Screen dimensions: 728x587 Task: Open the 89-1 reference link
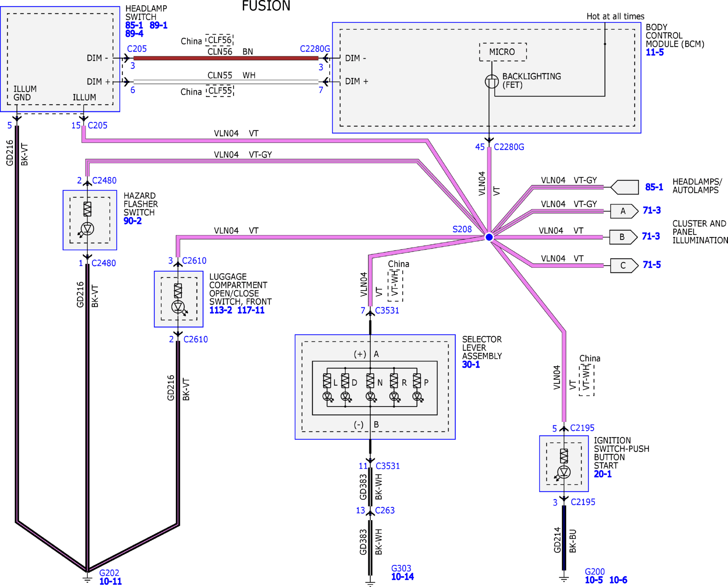(x=159, y=25)
